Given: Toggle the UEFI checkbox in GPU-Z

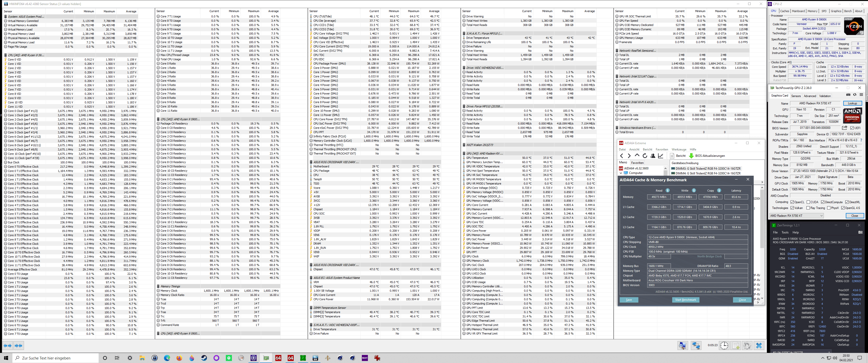Looking at the screenshot, I should click(852, 128).
